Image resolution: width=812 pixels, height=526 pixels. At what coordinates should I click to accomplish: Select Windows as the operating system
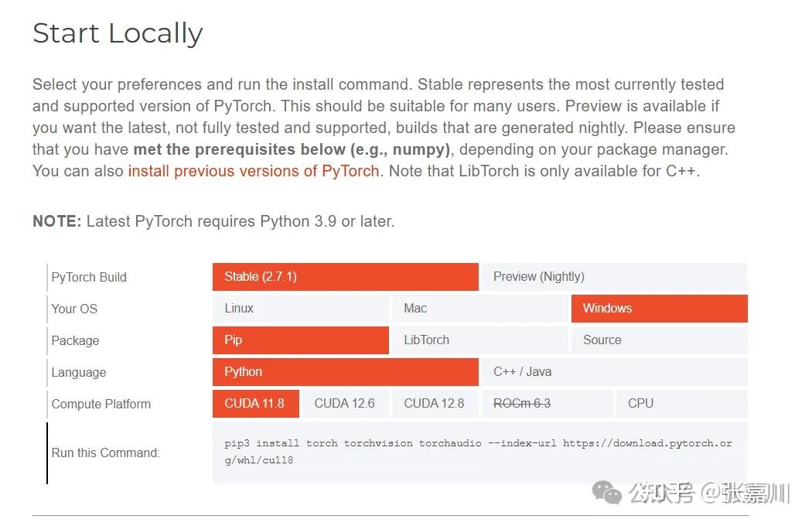659,308
